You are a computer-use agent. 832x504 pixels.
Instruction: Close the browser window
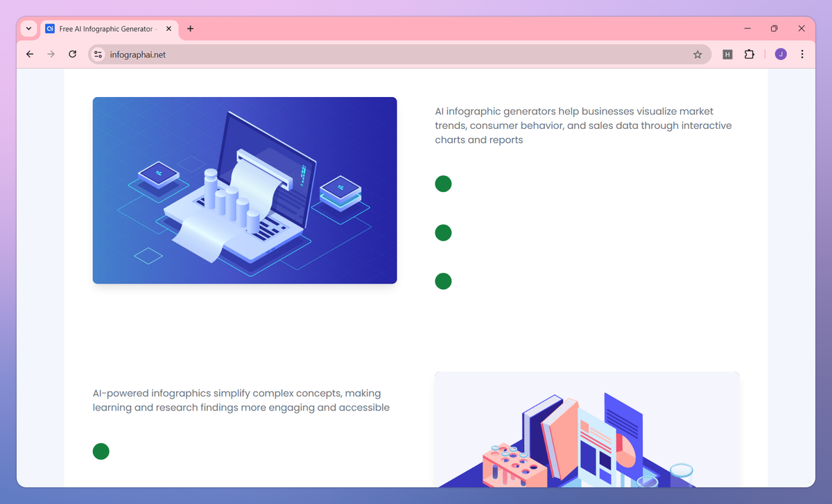click(x=801, y=28)
